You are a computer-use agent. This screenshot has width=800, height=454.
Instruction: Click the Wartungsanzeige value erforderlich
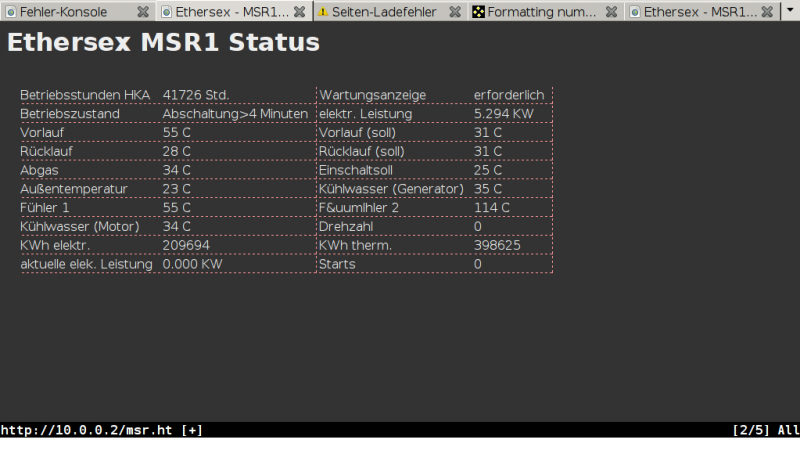(x=509, y=95)
